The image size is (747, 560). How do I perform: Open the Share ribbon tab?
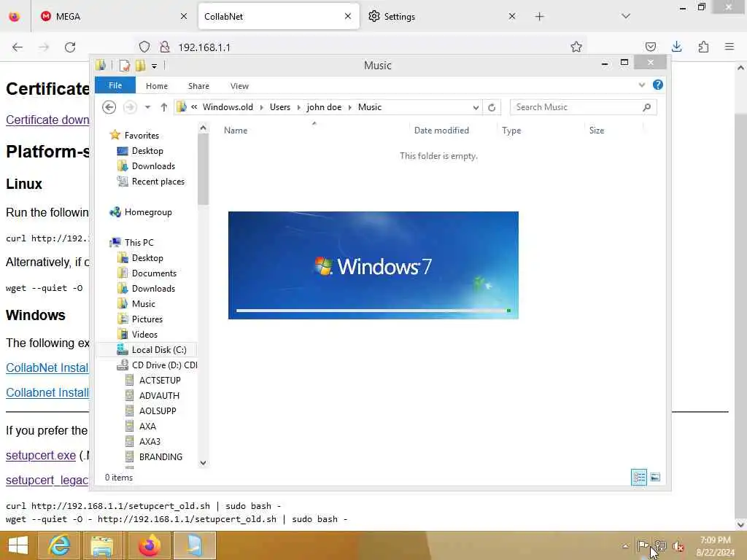coord(198,86)
